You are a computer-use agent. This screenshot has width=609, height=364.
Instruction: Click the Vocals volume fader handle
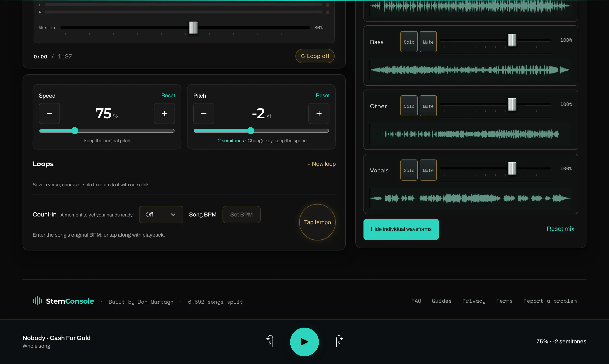click(x=512, y=169)
